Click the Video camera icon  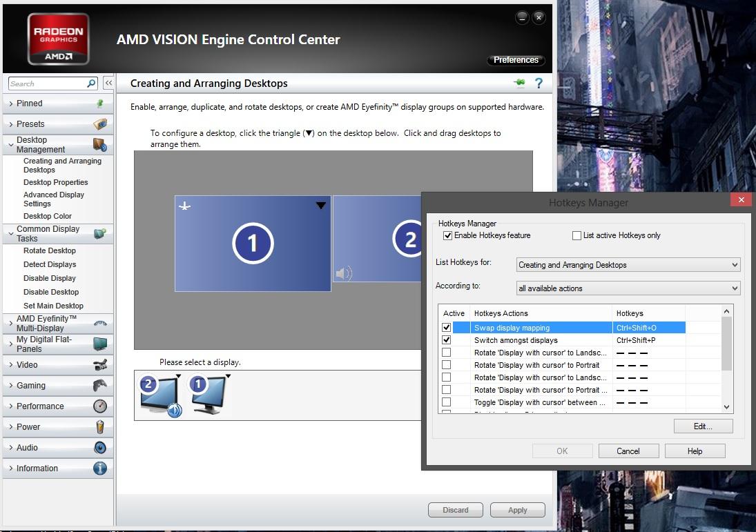[x=100, y=365]
